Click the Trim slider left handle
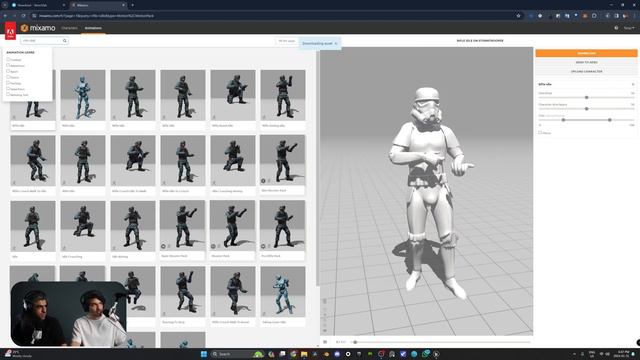Image resolution: width=640 pixels, height=360 pixels. click(x=563, y=120)
